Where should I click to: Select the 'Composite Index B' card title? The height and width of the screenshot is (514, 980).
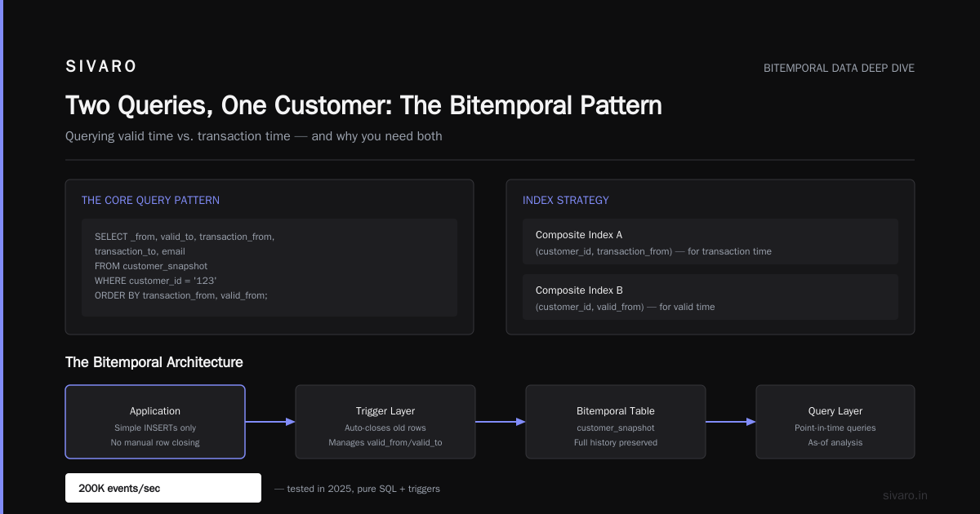pyautogui.click(x=579, y=290)
